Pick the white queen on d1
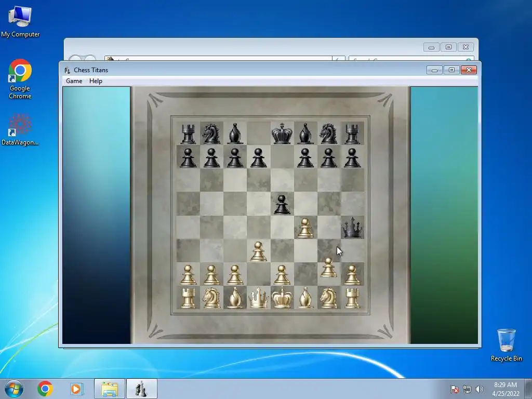This screenshot has width=532, height=399. pyautogui.click(x=259, y=298)
